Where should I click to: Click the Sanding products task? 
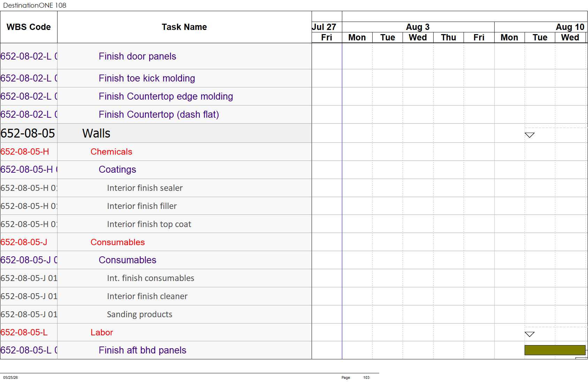pyautogui.click(x=139, y=314)
